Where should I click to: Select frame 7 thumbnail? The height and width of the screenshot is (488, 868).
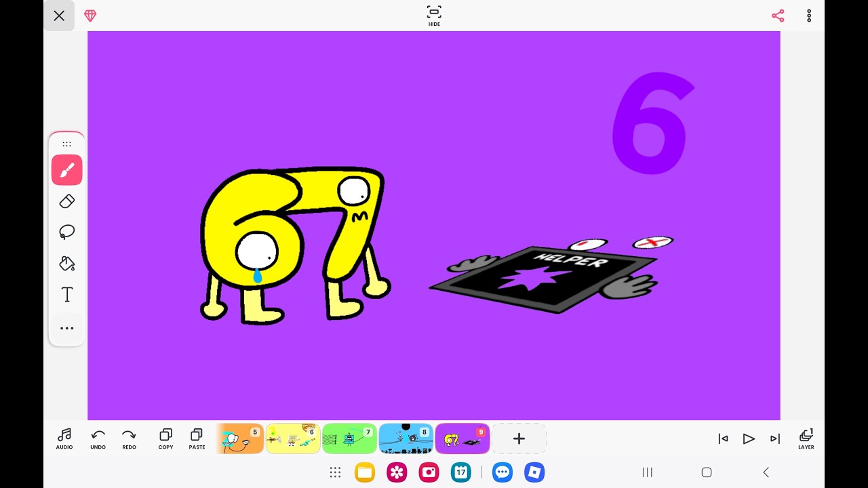coord(349,439)
